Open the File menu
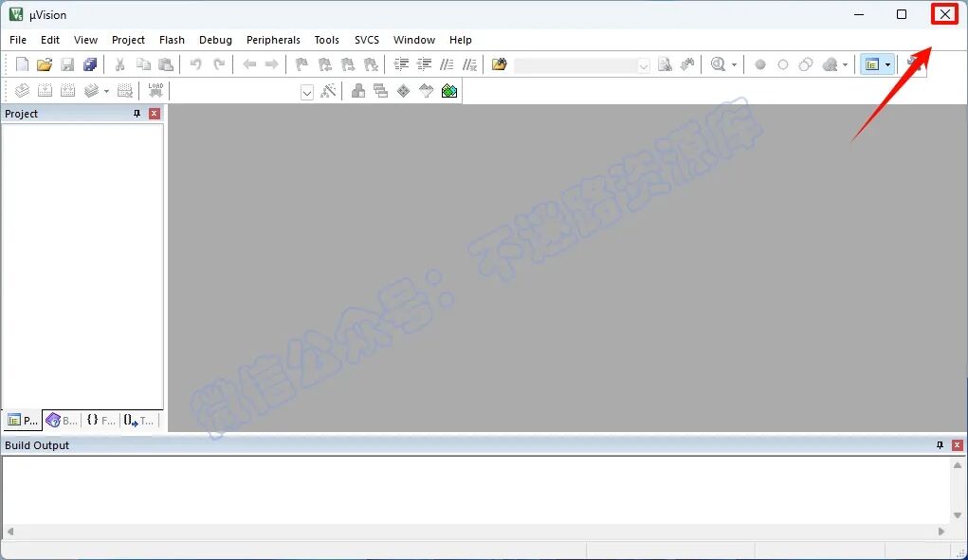 tap(18, 40)
